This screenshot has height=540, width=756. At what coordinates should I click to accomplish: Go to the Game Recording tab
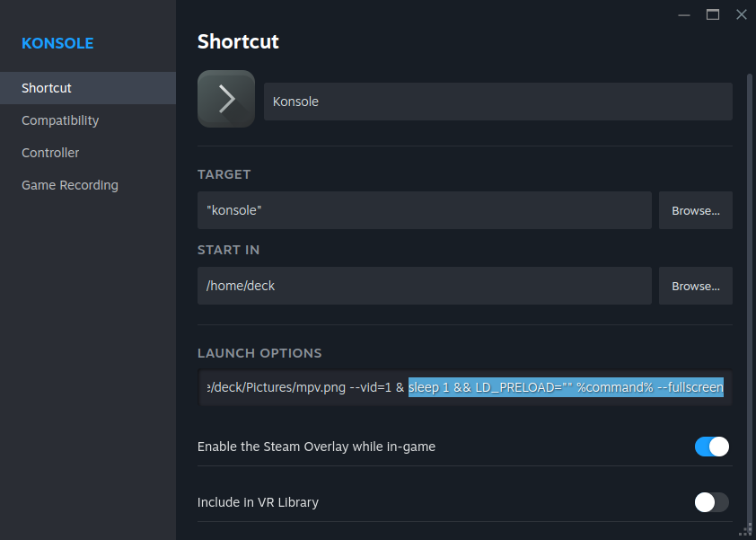88,185
